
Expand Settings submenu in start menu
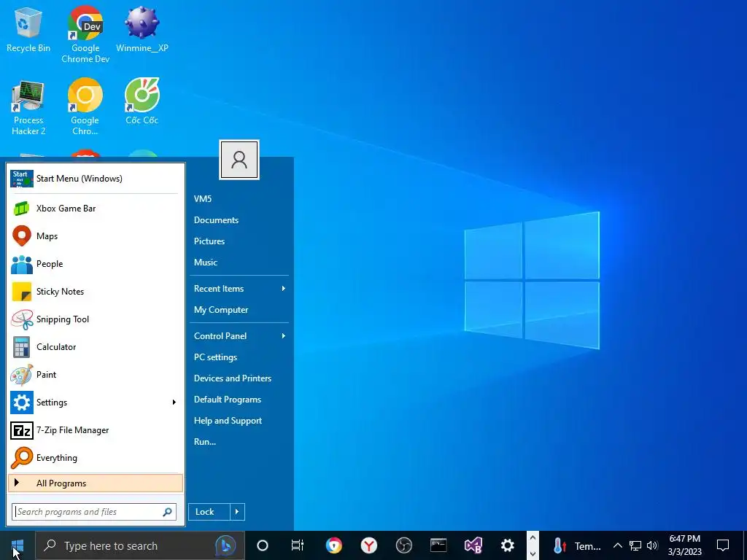[174, 402]
